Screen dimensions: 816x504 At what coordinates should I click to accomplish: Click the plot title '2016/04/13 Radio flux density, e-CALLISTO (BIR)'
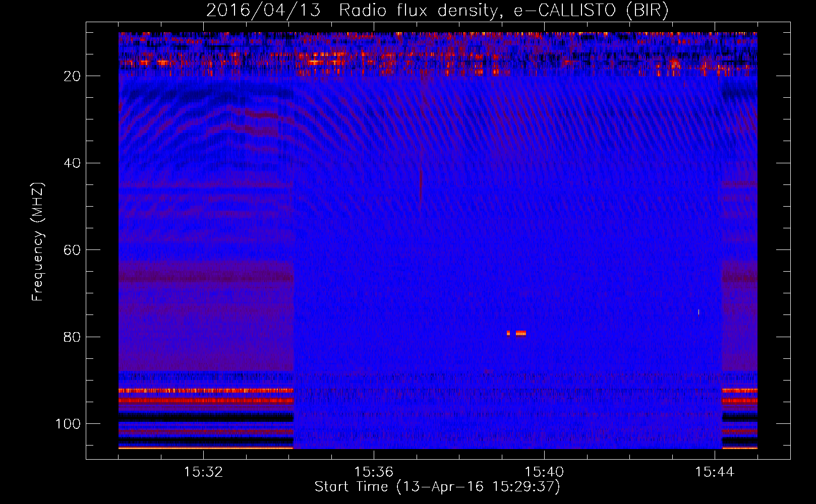[437, 10]
